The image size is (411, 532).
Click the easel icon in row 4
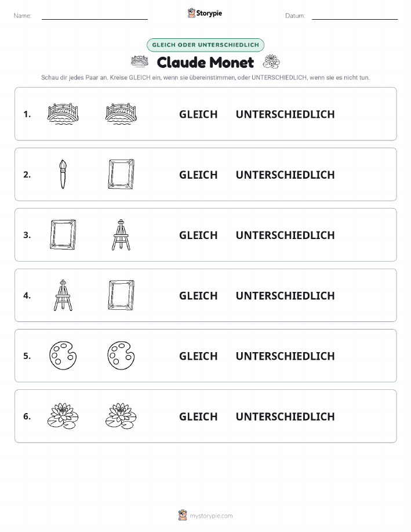[63, 295]
